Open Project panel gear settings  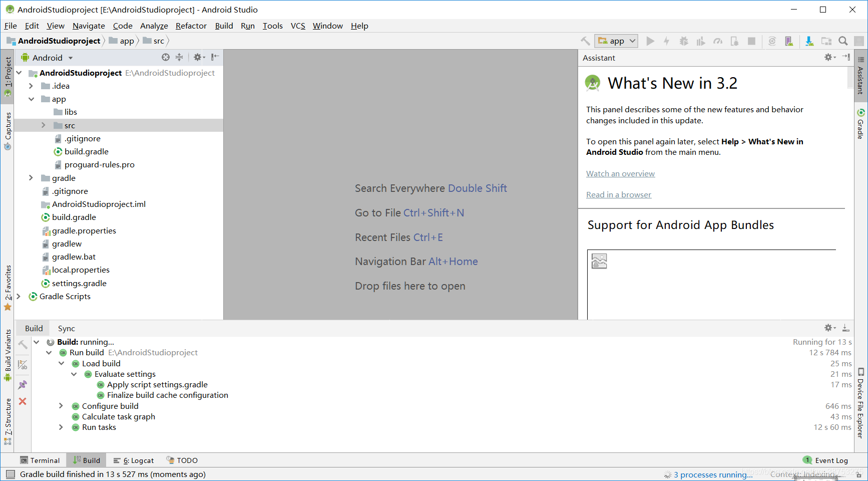199,58
